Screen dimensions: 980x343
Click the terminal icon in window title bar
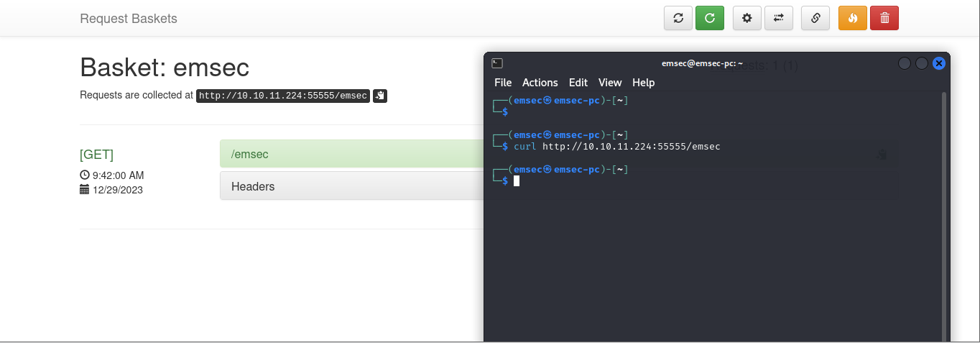click(x=497, y=63)
